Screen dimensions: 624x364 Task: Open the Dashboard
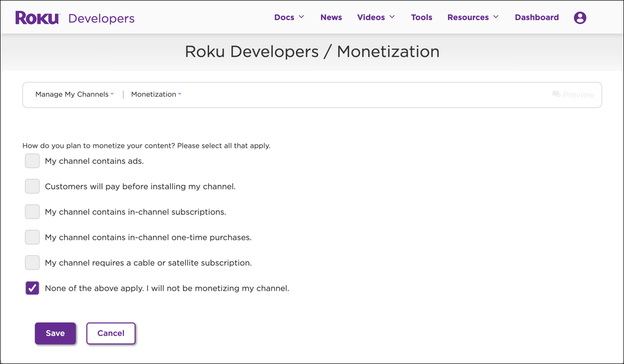pos(536,17)
